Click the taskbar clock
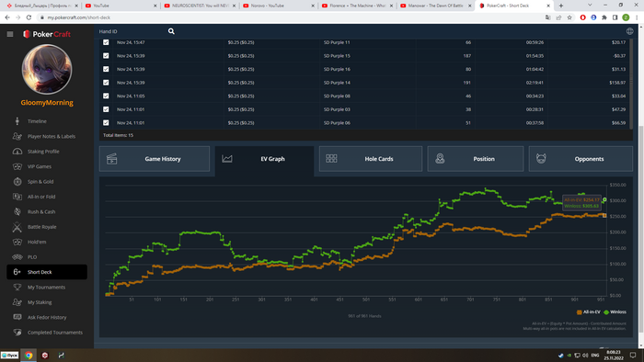Viewport: 644px width, 362px height. (x=614, y=356)
